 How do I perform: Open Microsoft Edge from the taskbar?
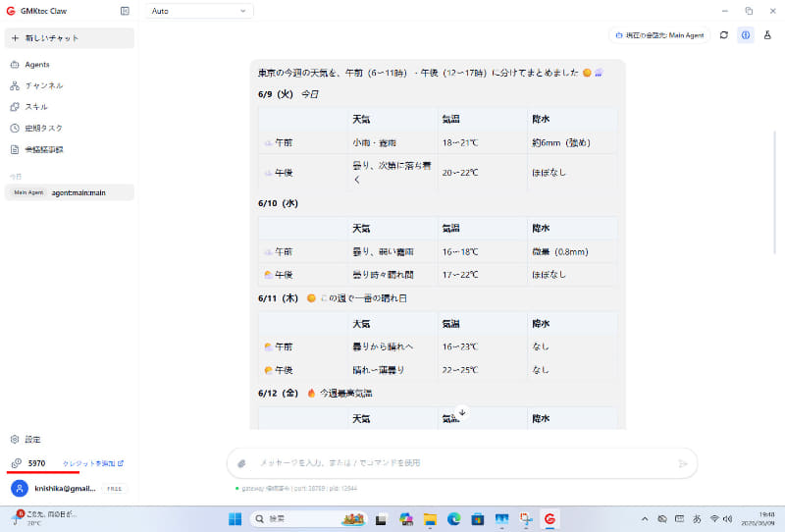pos(453,519)
